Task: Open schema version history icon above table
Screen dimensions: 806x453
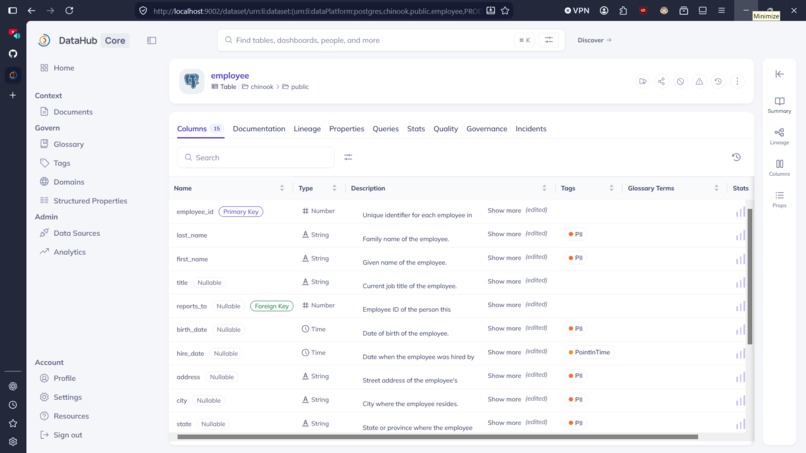Action: click(736, 157)
